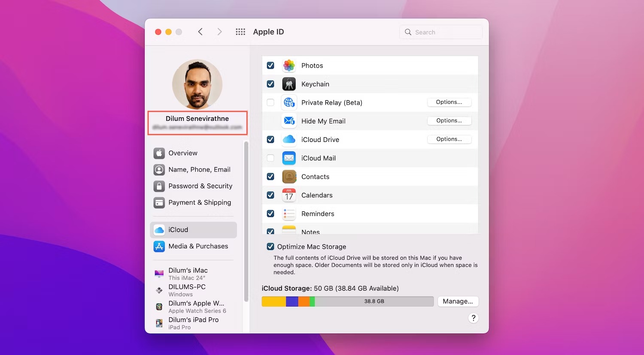Open help with question mark button
644x355 pixels.
click(x=473, y=318)
